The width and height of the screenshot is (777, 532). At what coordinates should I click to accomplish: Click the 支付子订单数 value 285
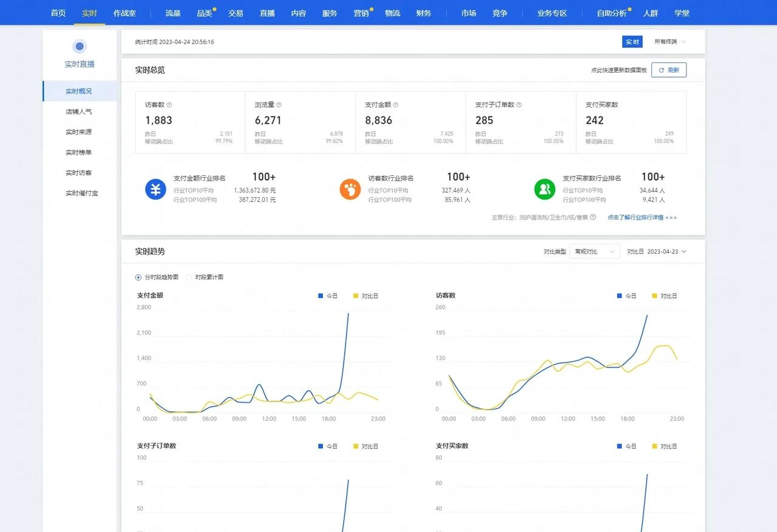(484, 120)
